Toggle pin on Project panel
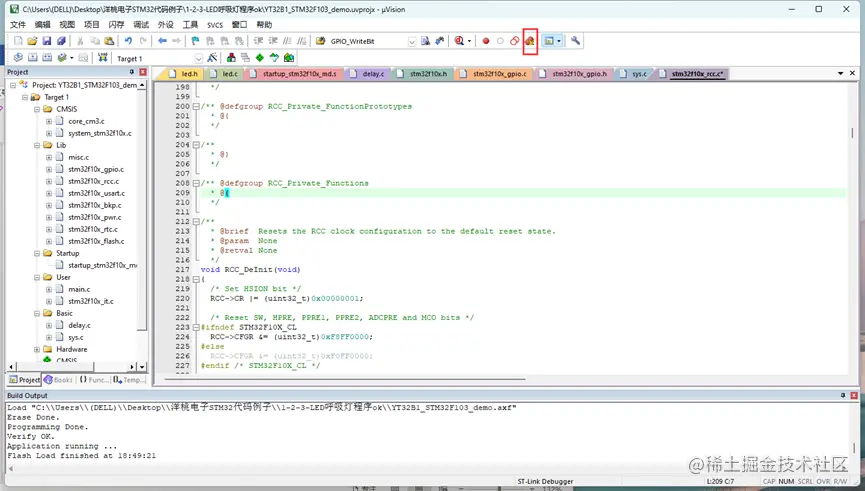Screen dimensions: 865x491 pos(131,72)
